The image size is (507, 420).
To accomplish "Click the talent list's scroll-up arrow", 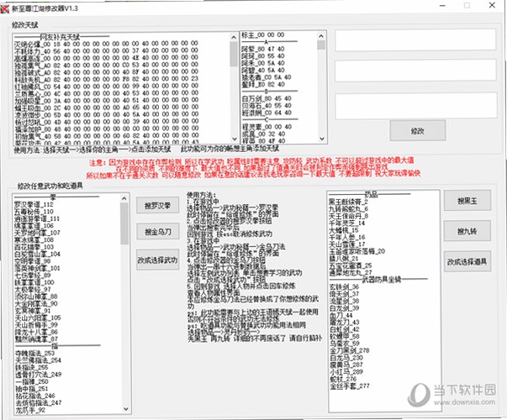I will pos(234,38).
